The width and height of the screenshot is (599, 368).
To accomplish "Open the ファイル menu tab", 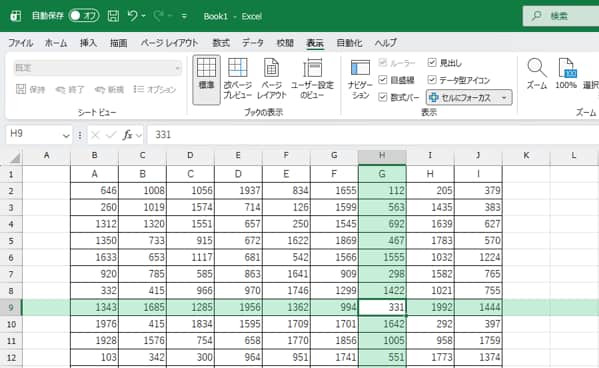I will (20, 43).
